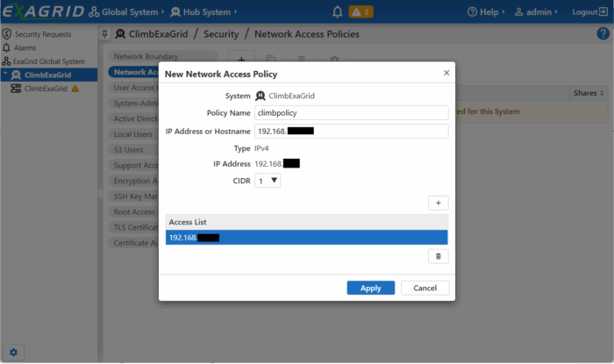Close the New Network Access Policy dialog
The image size is (614, 364).
[446, 74]
